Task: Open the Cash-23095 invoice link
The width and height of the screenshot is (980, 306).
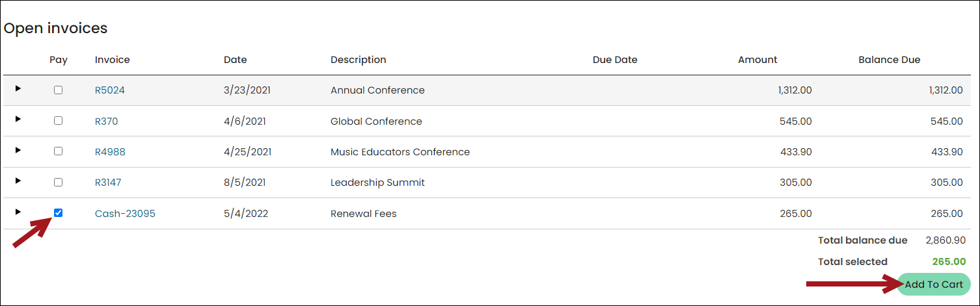Action: [125, 213]
